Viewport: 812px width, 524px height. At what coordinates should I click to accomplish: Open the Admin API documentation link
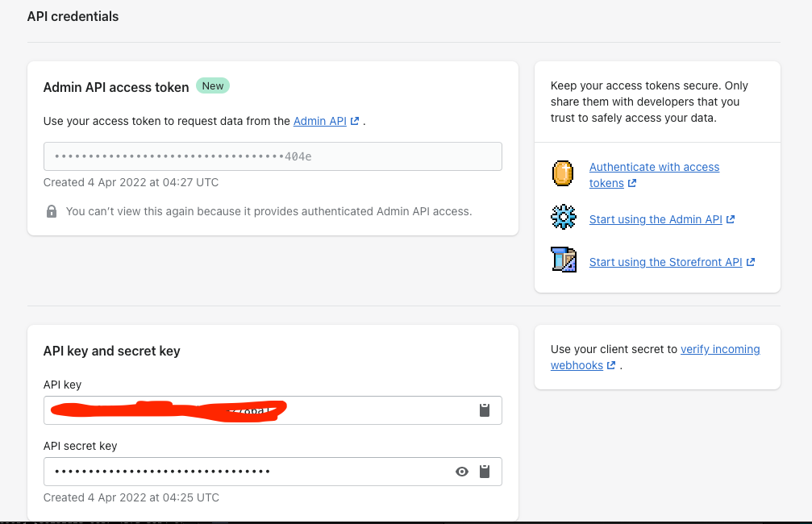(x=322, y=120)
